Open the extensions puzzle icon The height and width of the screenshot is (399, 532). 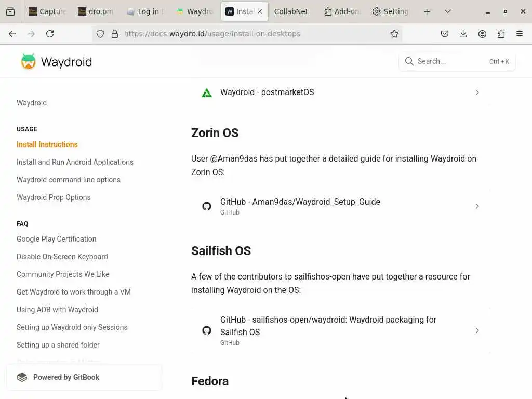click(501, 34)
